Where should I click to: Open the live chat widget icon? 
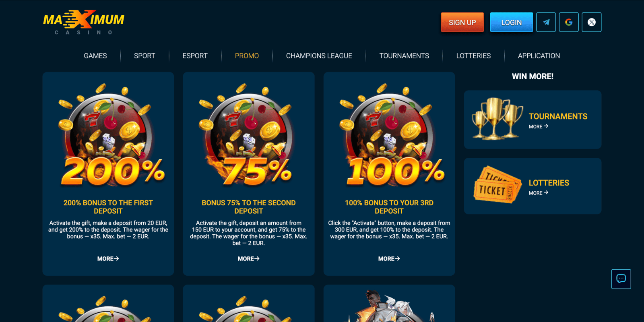pyautogui.click(x=621, y=279)
